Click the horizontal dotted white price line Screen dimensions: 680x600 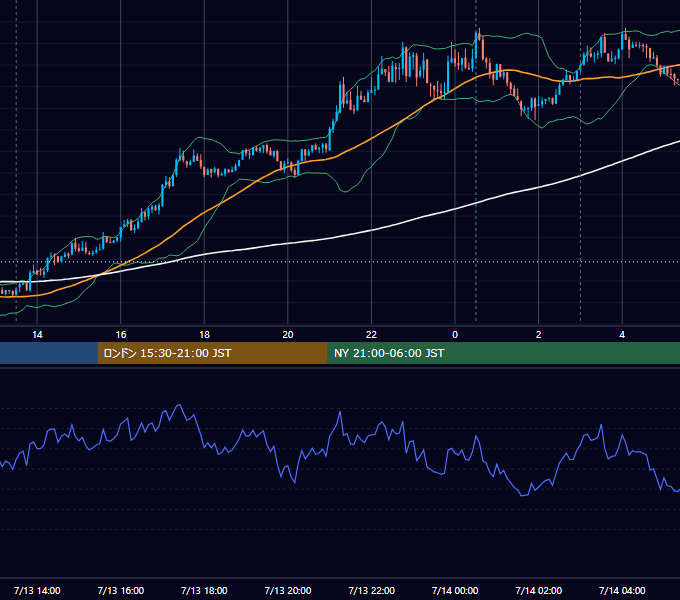(340, 261)
